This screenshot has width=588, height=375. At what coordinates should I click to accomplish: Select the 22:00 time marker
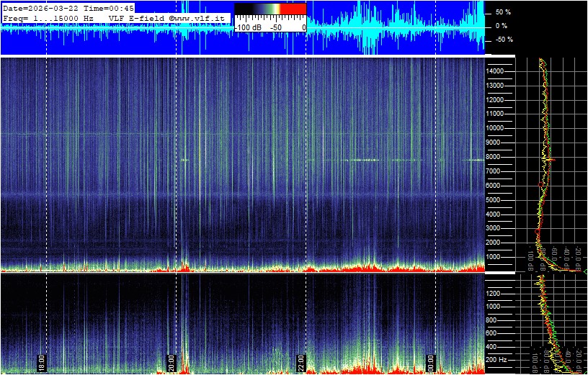coord(300,363)
